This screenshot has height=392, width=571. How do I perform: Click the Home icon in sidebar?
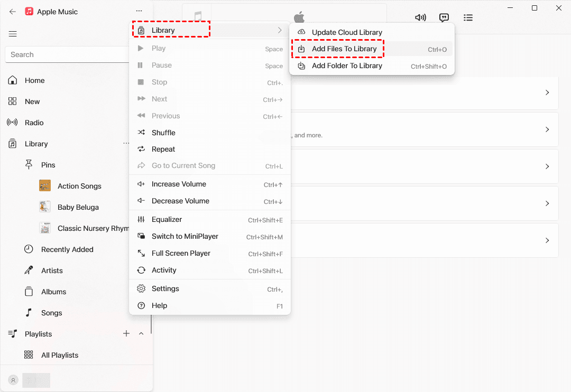[x=12, y=80]
